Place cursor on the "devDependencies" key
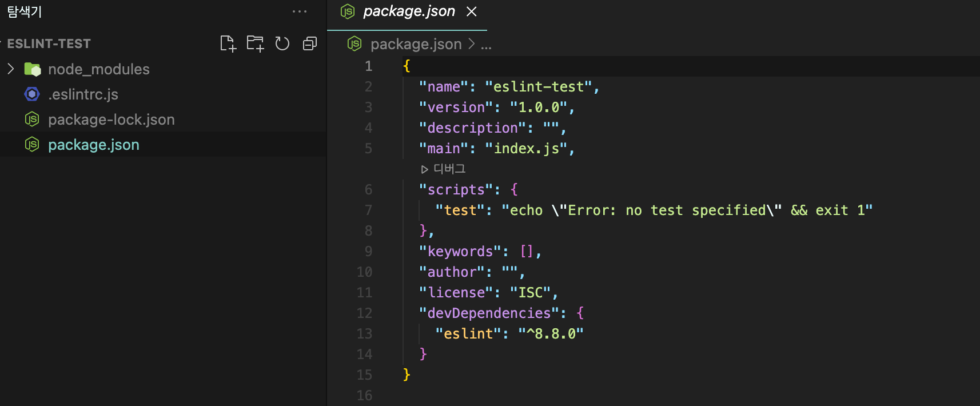 [x=489, y=313]
